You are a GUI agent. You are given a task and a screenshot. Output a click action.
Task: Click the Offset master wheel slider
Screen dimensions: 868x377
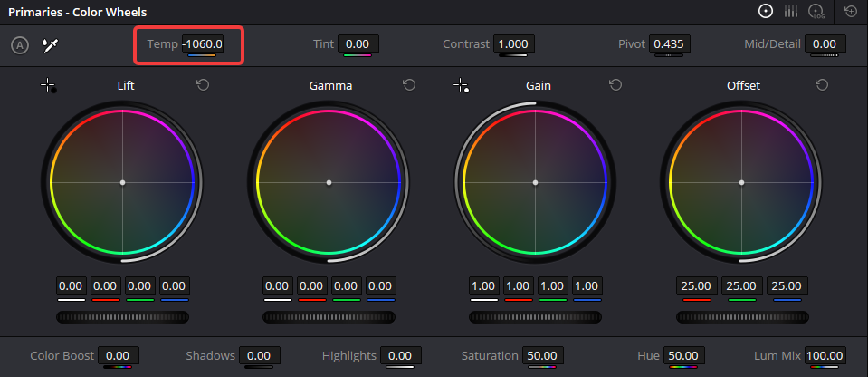pyautogui.click(x=742, y=317)
